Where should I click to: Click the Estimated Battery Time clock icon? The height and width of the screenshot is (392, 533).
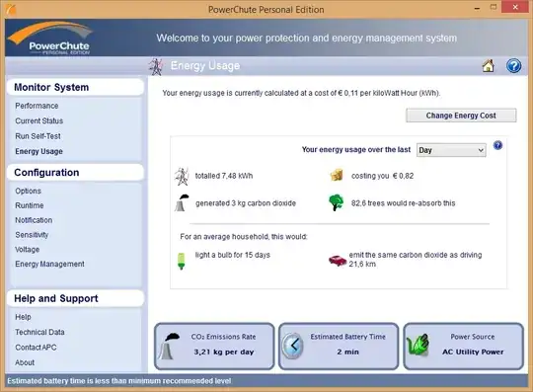293,346
